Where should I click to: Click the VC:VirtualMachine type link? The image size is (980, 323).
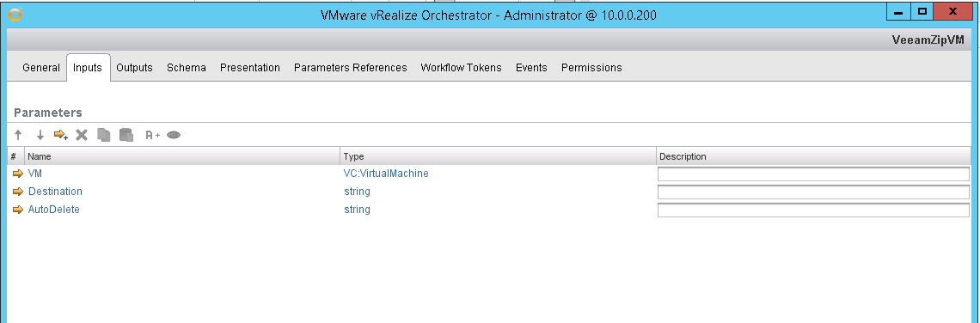pos(386,174)
